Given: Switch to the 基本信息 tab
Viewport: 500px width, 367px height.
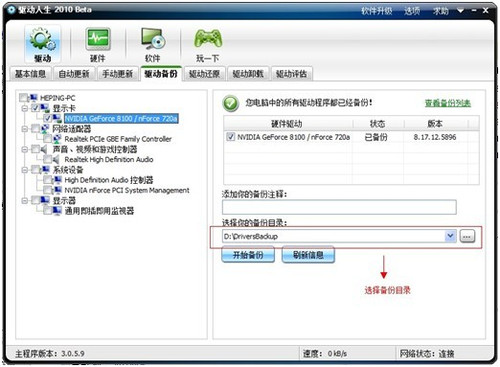Looking at the screenshot, I should click(31, 74).
